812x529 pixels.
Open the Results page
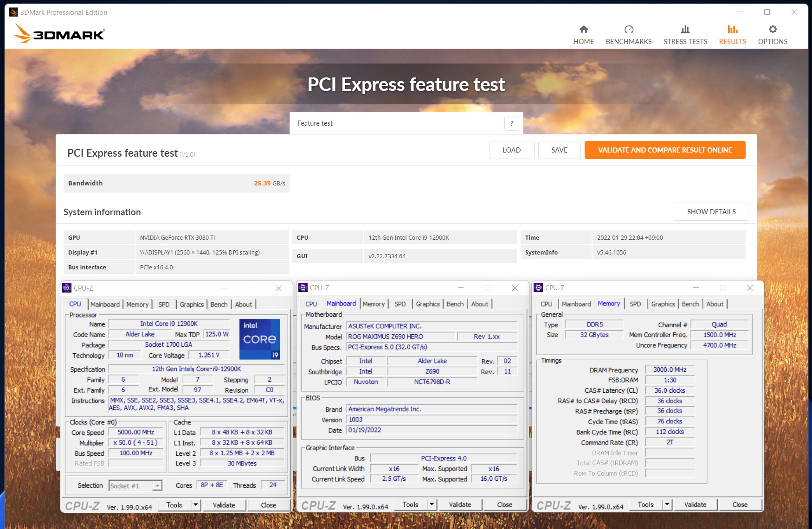tap(732, 35)
